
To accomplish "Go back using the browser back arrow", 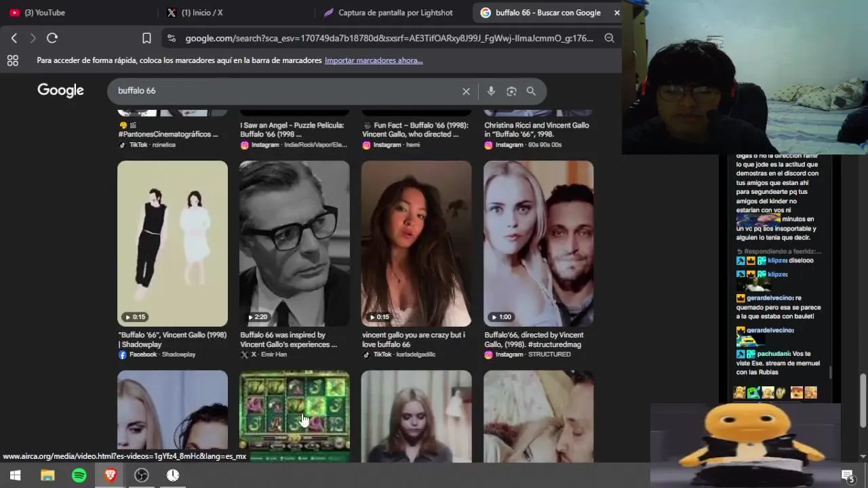I will coord(14,39).
